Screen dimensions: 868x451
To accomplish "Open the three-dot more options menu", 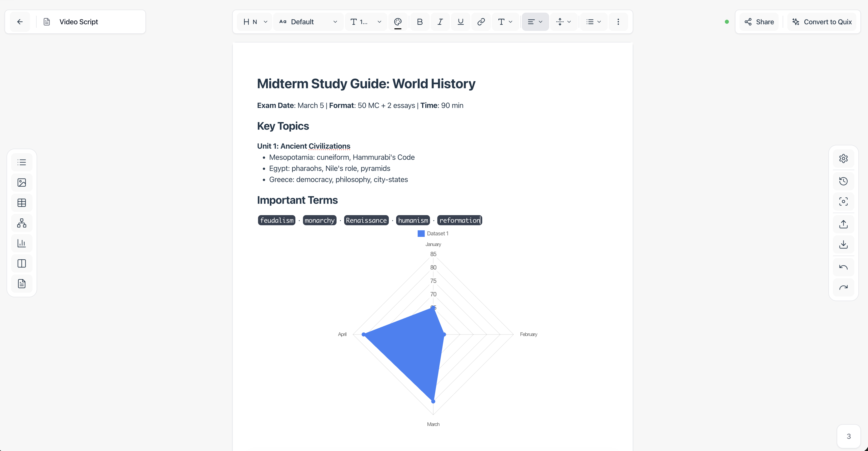I will pyautogui.click(x=618, y=22).
